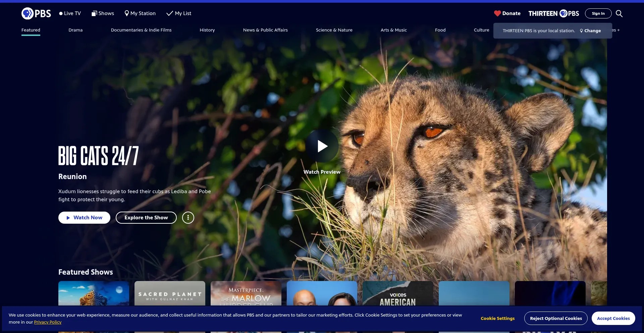Viewport: 644px width, 333px height.
Task: Open the Sacred Planet show thumbnail
Action: (x=170, y=293)
